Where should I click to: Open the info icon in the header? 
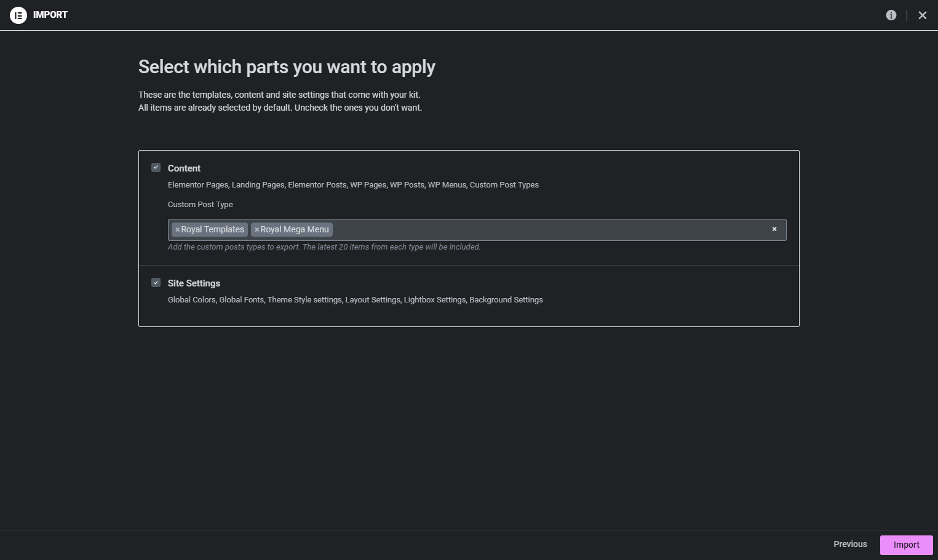(891, 15)
